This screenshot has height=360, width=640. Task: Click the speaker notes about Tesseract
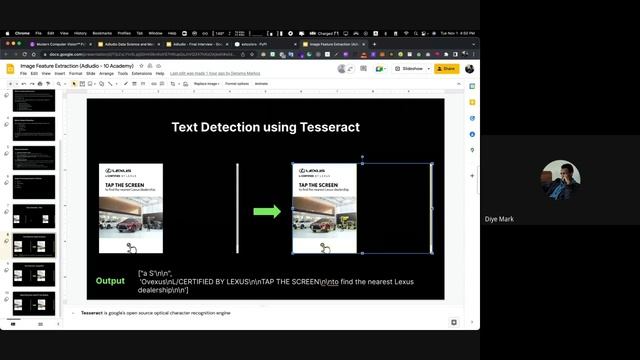click(156, 313)
